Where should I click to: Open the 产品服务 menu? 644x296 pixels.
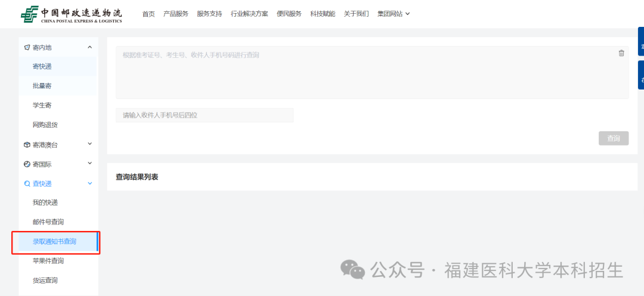(x=176, y=14)
